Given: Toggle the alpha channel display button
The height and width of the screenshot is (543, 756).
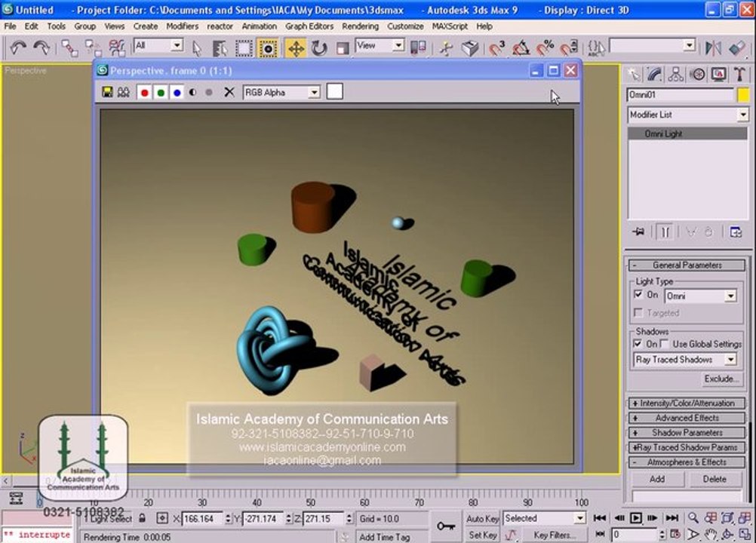Looking at the screenshot, I should [193, 93].
